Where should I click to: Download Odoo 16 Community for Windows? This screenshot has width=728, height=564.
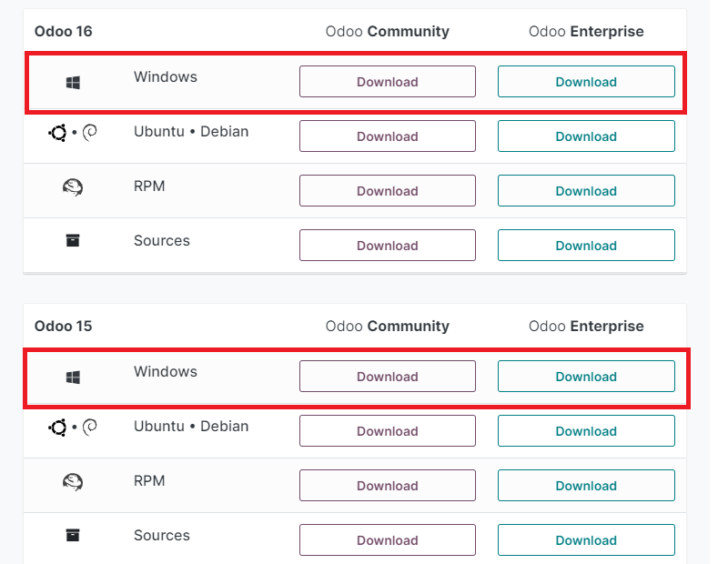[x=387, y=82]
